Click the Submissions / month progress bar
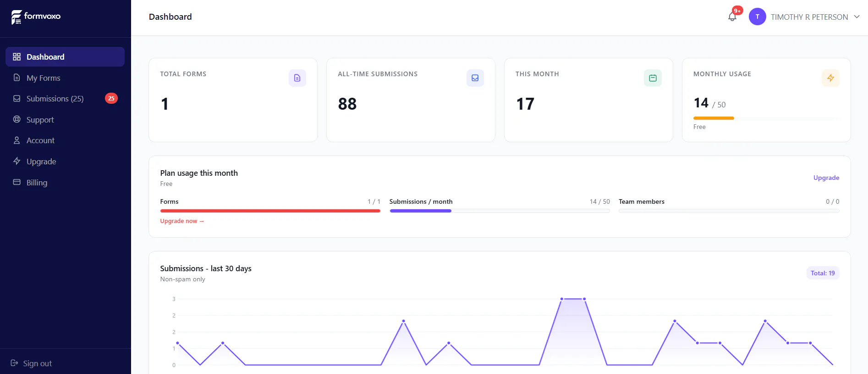Screen dimensions: 868x374 click(x=500, y=211)
